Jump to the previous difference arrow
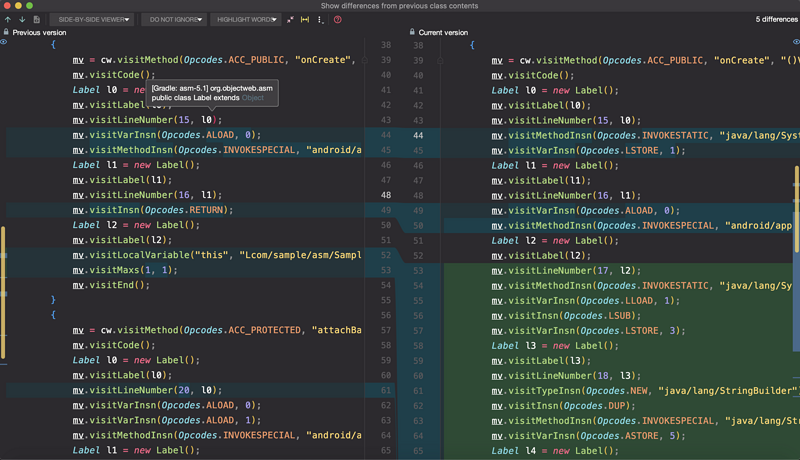This screenshot has width=800, height=460. tap(8, 19)
